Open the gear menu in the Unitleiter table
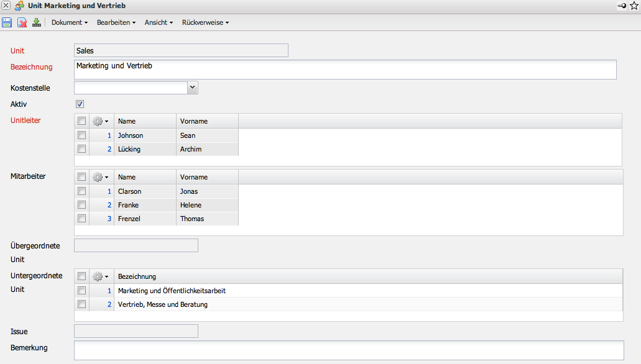The width and height of the screenshot is (641, 364). [100, 121]
